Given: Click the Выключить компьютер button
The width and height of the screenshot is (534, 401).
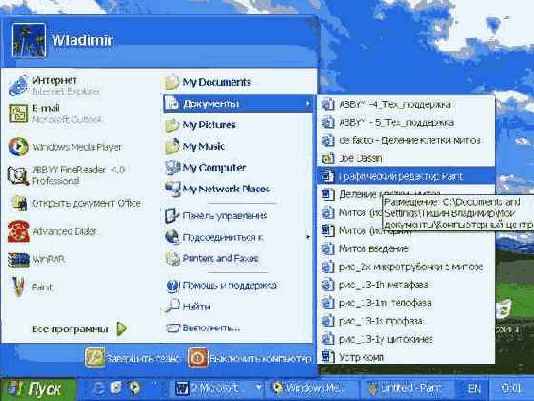Looking at the screenshot, I should [250, 358].
